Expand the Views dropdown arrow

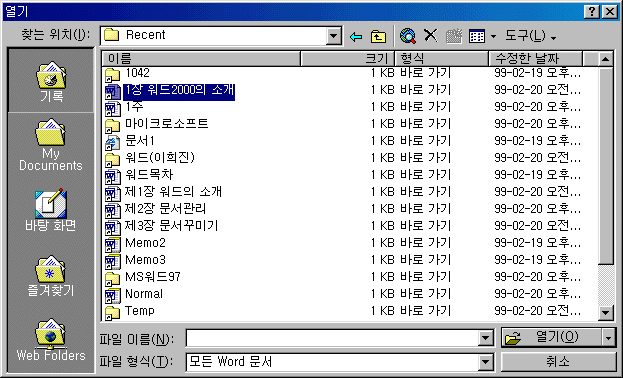click(493, 37)
